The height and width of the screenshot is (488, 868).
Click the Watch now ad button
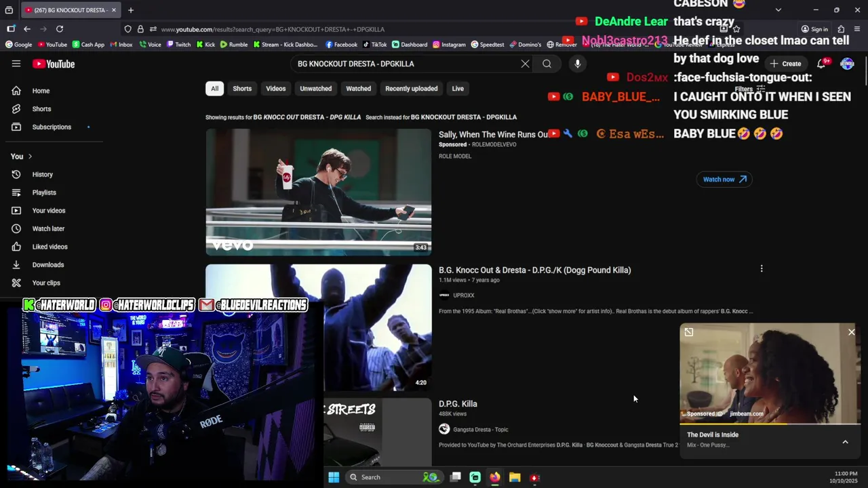pyautogui.click(x=724, y=180)
